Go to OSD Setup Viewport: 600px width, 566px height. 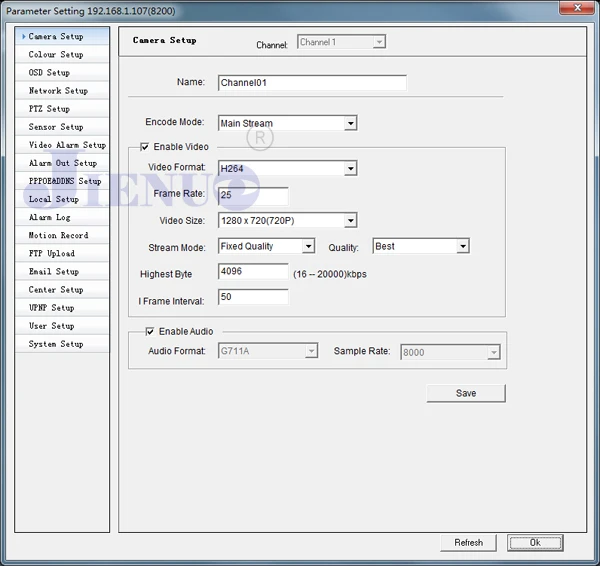[62, 72]
